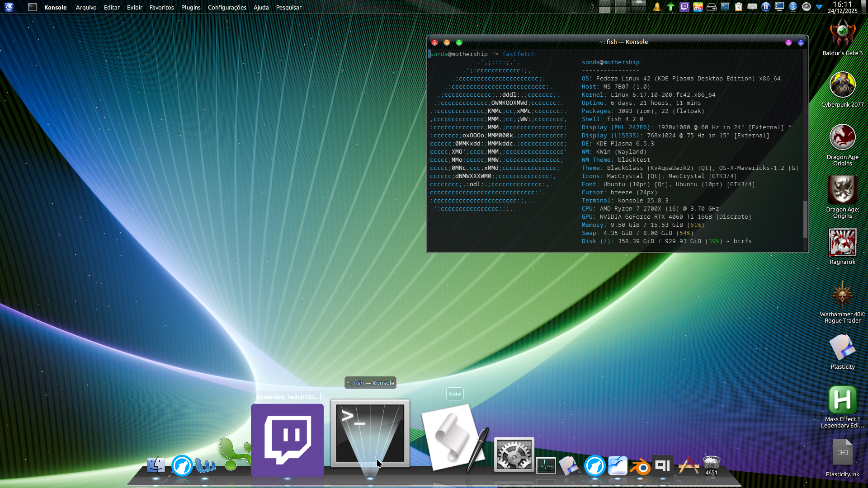Open the Arquivo menu
The height and width of the screenshot is (488, 868).
point(86,7)
